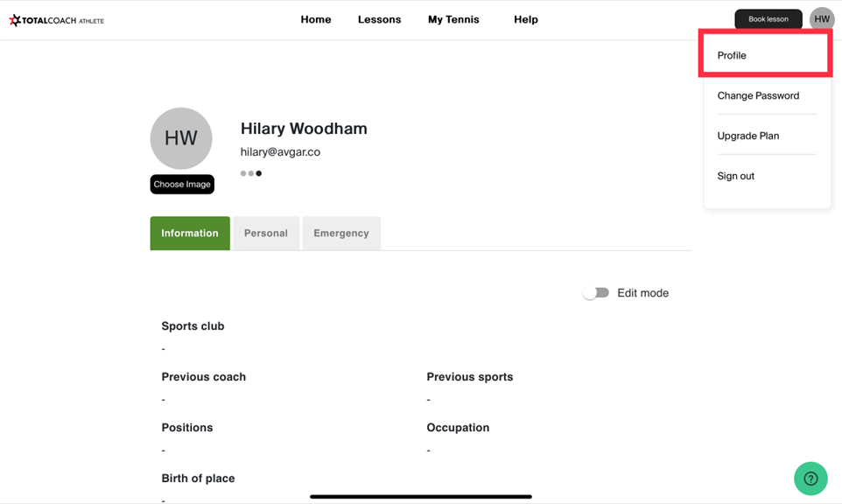
Task: Open the Emergency tab
Action: pos(341,233)
